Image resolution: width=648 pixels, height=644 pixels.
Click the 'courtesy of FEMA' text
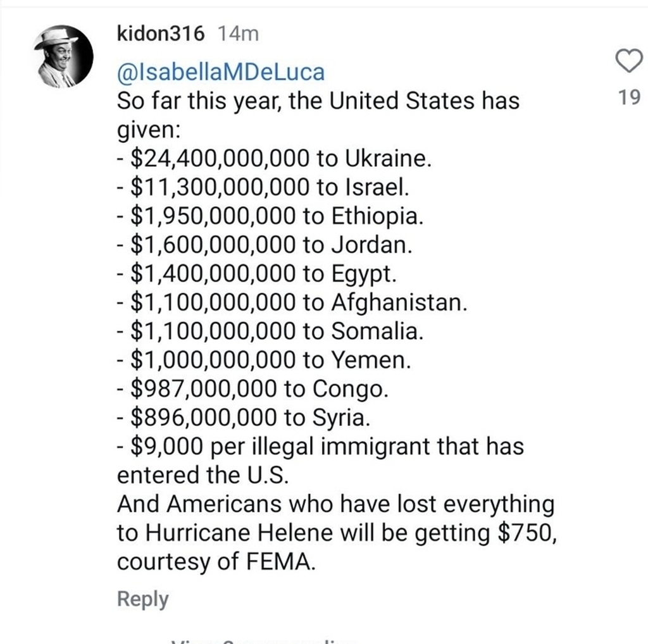[x=216, y=562]
